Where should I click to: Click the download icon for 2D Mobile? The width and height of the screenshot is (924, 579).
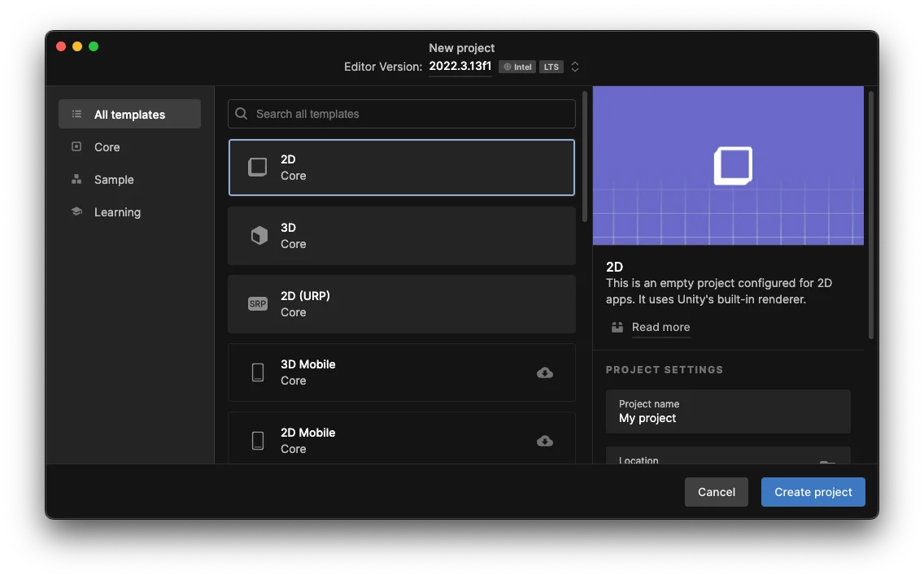coord(545,441)
